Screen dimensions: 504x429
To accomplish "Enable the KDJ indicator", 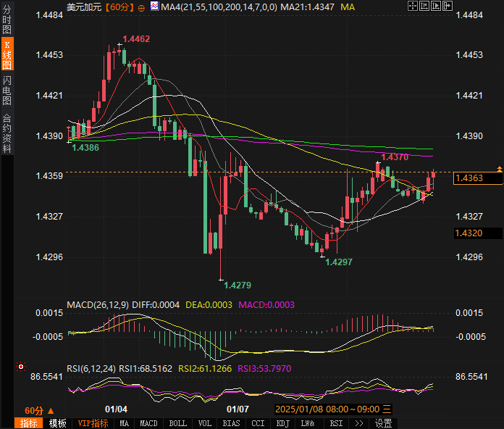I will click(283, 423).
